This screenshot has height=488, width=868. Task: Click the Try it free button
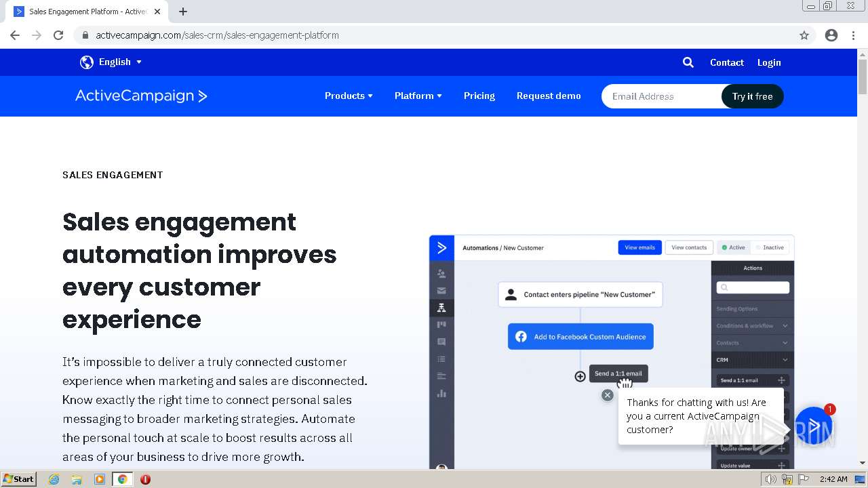[752, 96]
